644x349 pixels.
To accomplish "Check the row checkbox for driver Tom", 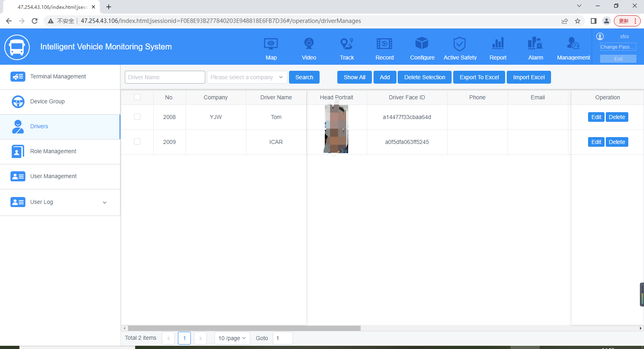I will pyautogui.click(x=137, y=117).
